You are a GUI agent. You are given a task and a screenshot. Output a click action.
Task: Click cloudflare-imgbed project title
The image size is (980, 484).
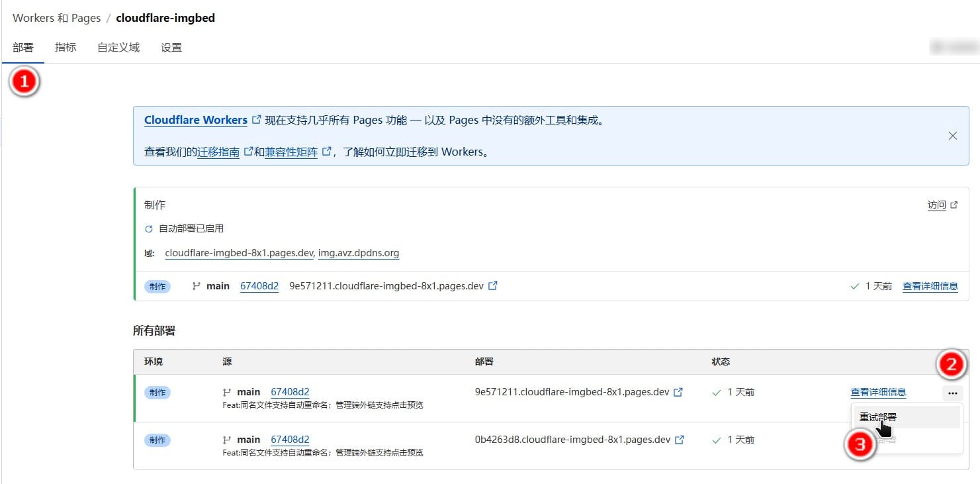point(165,18)
